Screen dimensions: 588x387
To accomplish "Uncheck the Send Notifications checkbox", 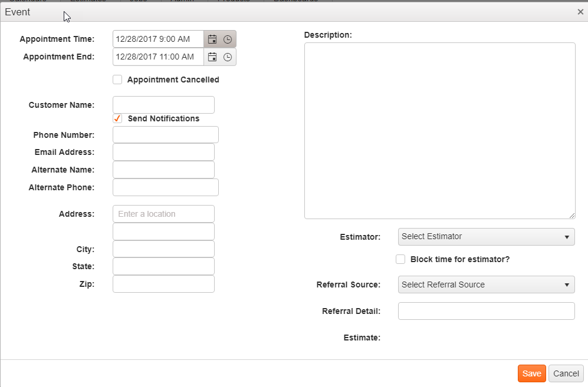I will pos(117,118).
